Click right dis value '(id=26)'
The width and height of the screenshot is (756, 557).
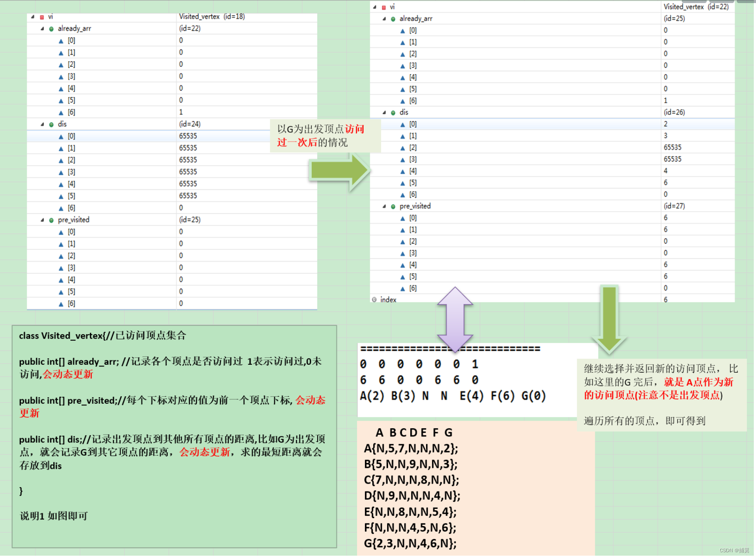click(674, 112)
